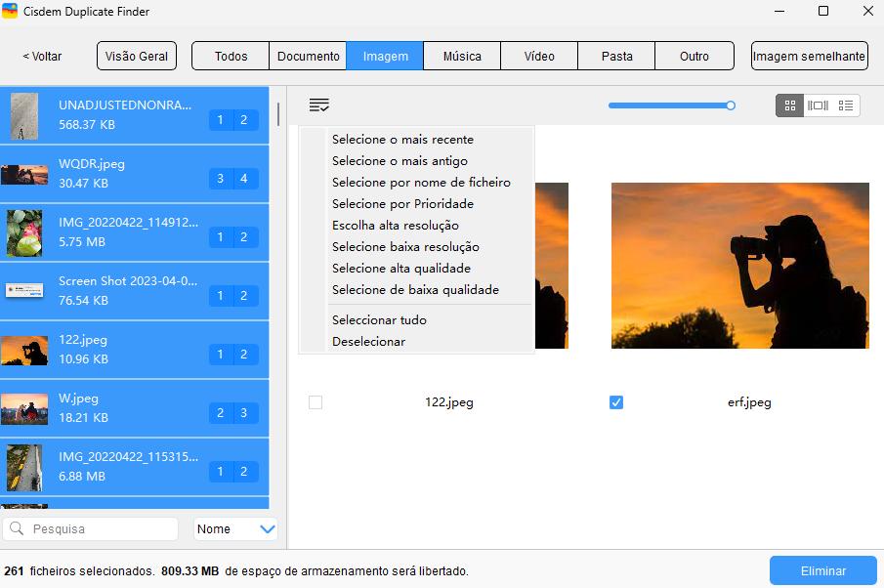Uncheck the erf.jpeg checkbox

(x=616, y=401)
